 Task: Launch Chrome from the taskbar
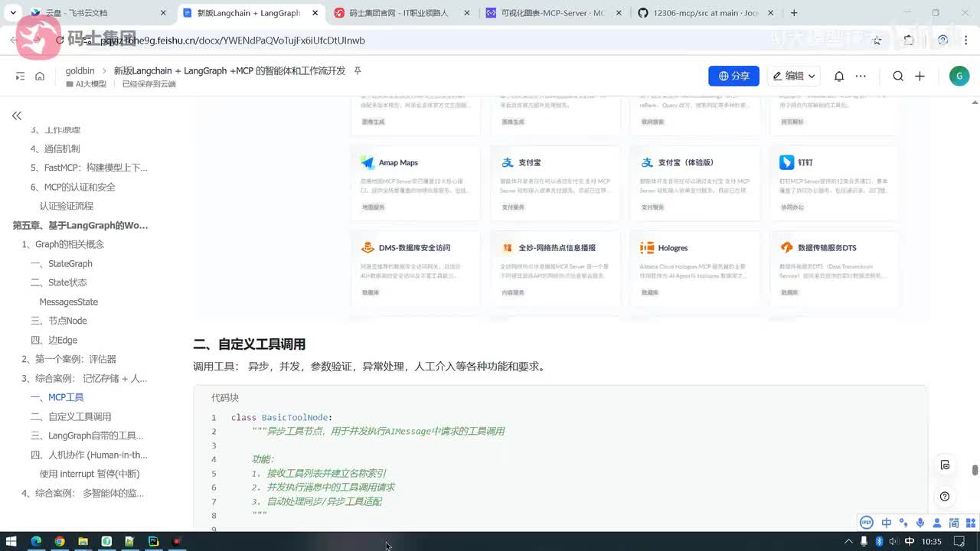coord(59,541)
